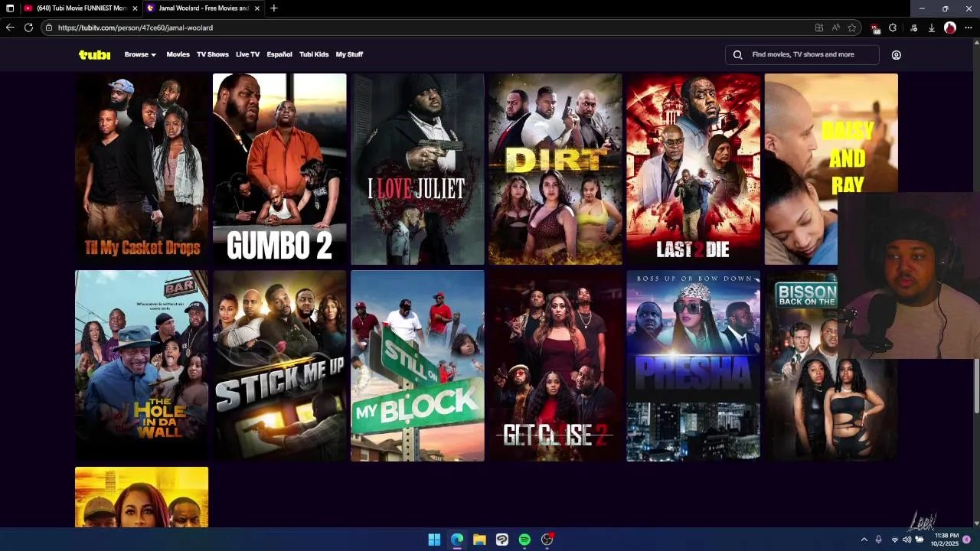The width and height of the screenshot is (980, 551).
Task: Click the Find movies, TV shows search field
Action: pyautogui.click(x=802, y=55)
